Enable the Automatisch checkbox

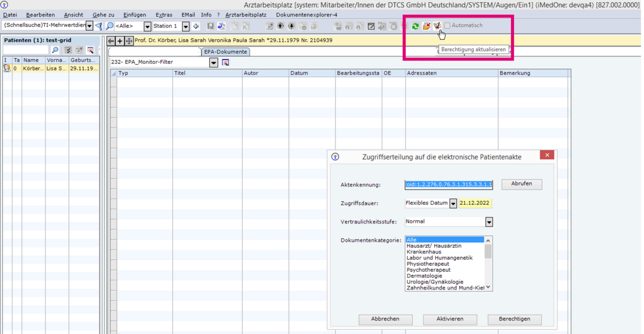coord(447,26)
